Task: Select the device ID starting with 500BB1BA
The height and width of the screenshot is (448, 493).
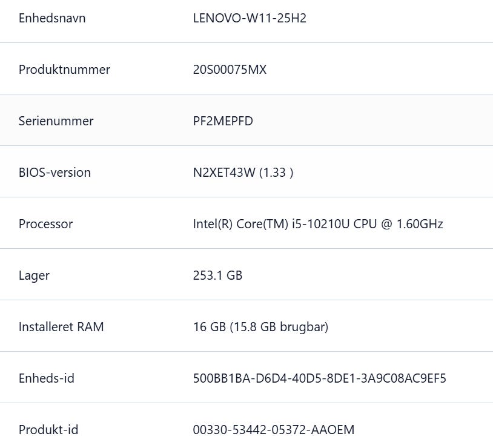Action: [x=319, y=378]
